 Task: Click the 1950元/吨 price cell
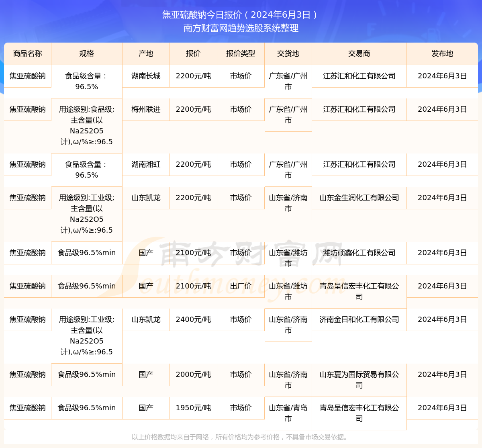click(x=193, y=408)
